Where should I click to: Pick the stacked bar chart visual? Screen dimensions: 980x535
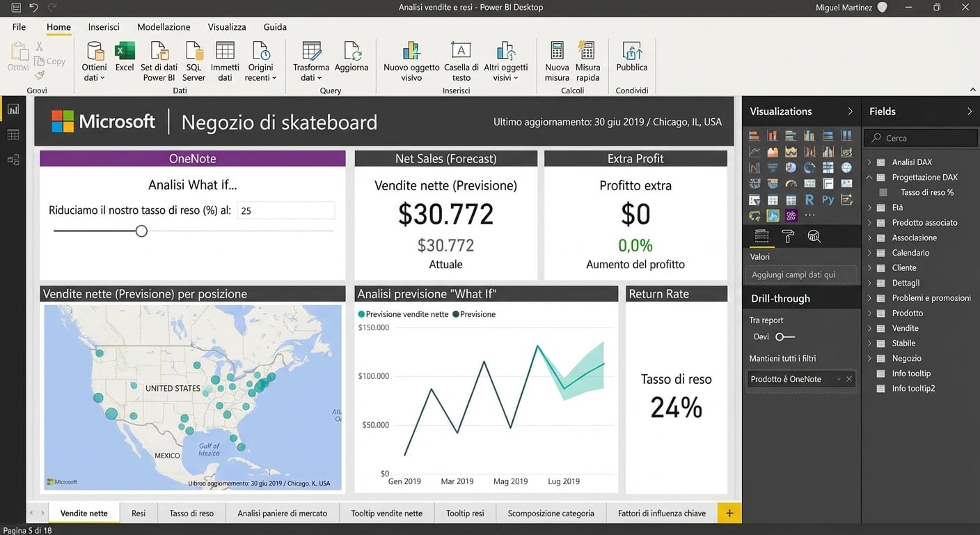(x=754, y=135)
